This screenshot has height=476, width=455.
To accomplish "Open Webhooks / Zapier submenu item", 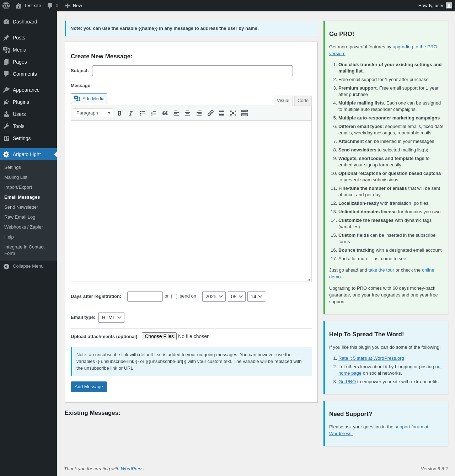I will coord(28,227).
